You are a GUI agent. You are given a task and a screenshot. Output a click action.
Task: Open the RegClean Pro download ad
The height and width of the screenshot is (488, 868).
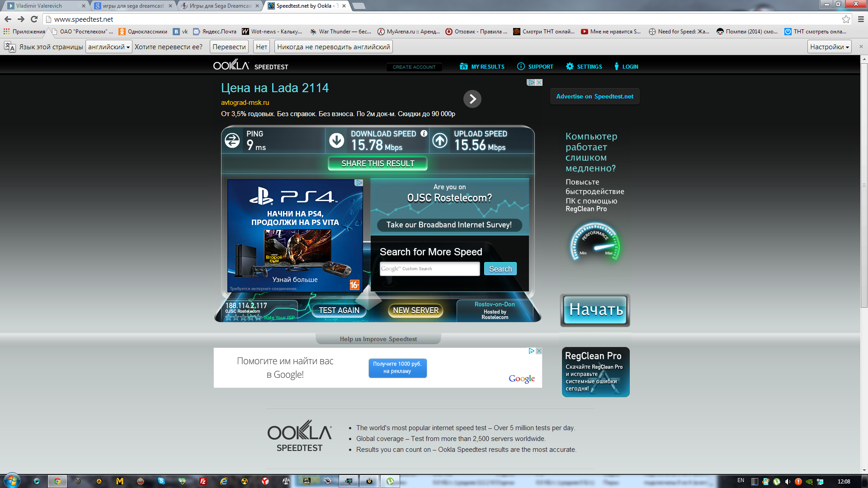pos(595,372)
